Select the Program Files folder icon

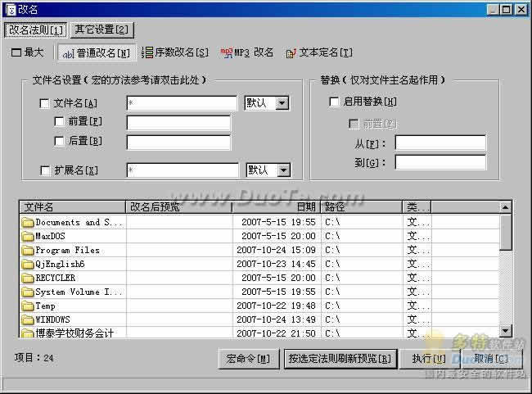pos(27,251)
